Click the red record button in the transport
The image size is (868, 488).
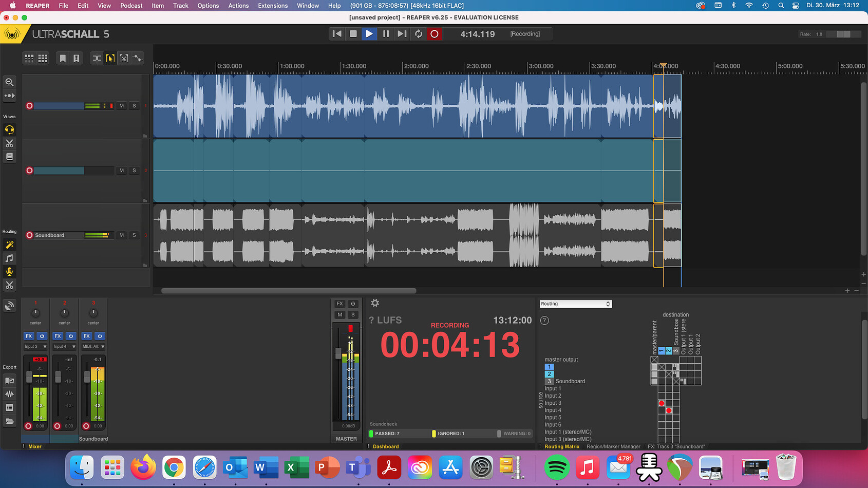(435, 34)
